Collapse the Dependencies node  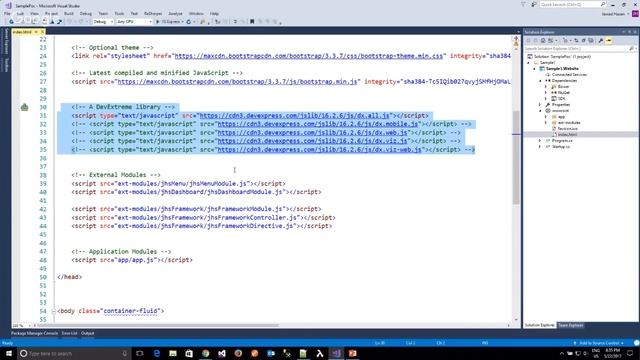[x=540, y=81]
